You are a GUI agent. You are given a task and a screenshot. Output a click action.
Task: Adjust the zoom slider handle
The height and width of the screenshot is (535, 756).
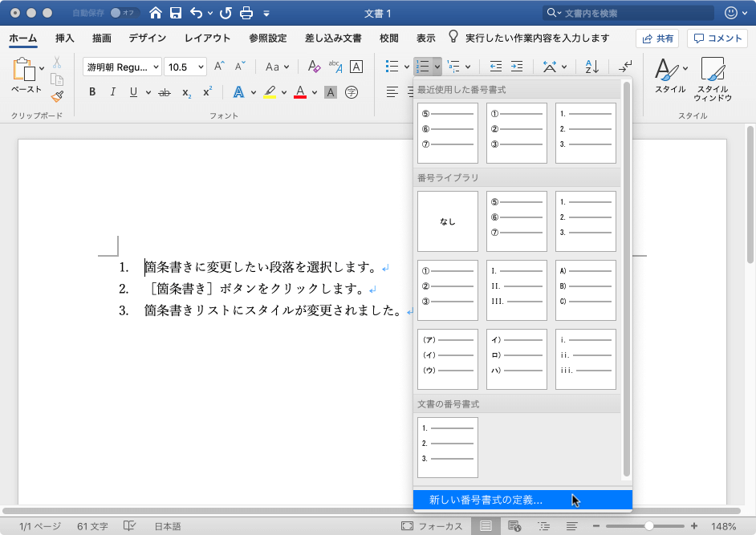coord(649,526)
